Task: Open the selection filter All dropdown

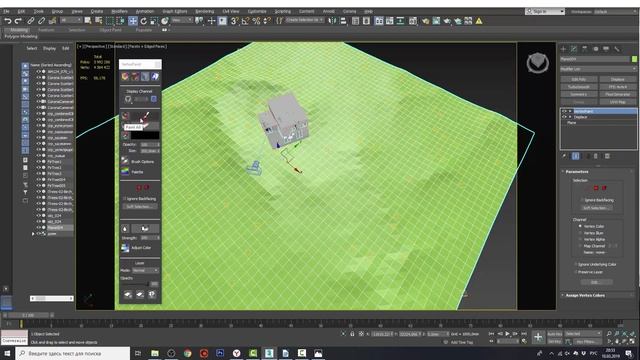Action: pos(71,20)
